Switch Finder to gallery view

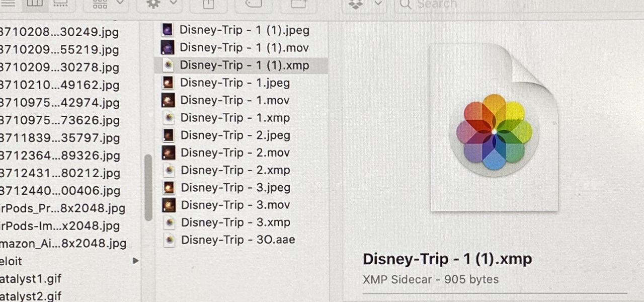pyautogui.click(x=60, y=4)
